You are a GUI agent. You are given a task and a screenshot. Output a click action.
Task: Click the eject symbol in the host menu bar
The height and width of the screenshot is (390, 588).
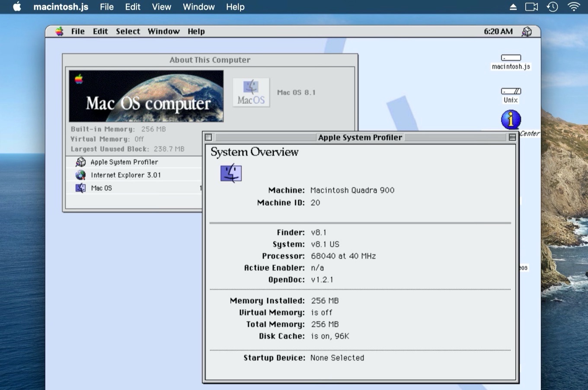(x=513, y=6)
